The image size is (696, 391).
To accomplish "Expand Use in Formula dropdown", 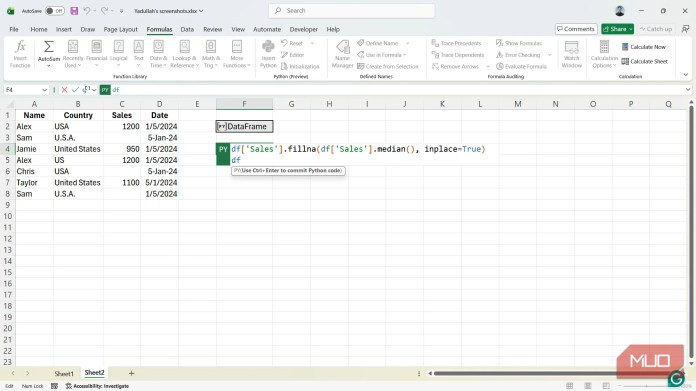I will (405, 55).
